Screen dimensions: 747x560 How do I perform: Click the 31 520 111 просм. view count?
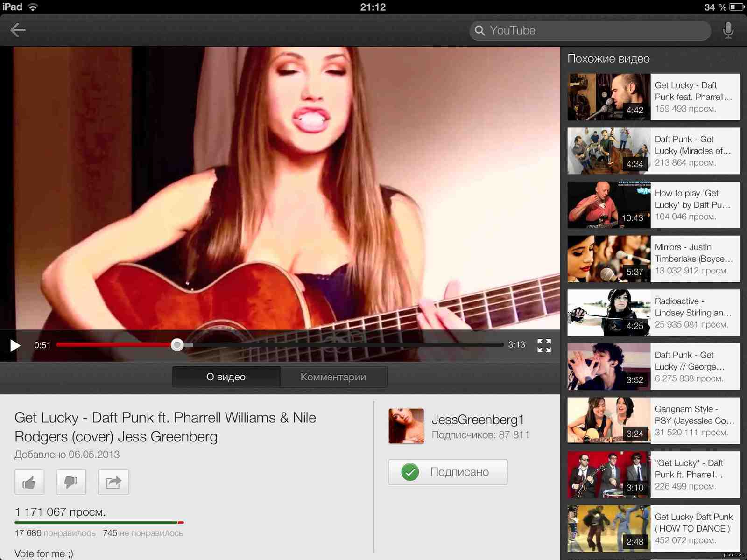(691, 433)
